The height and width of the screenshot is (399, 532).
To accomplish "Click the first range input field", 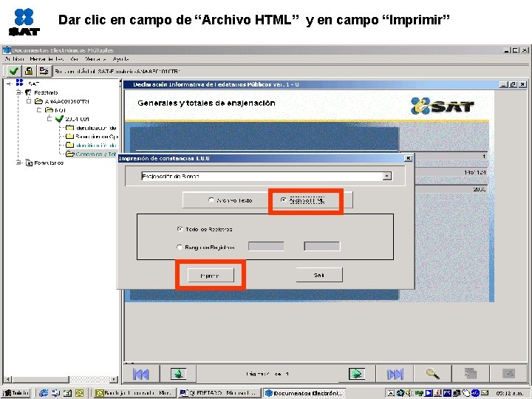I will pos(266,246).
